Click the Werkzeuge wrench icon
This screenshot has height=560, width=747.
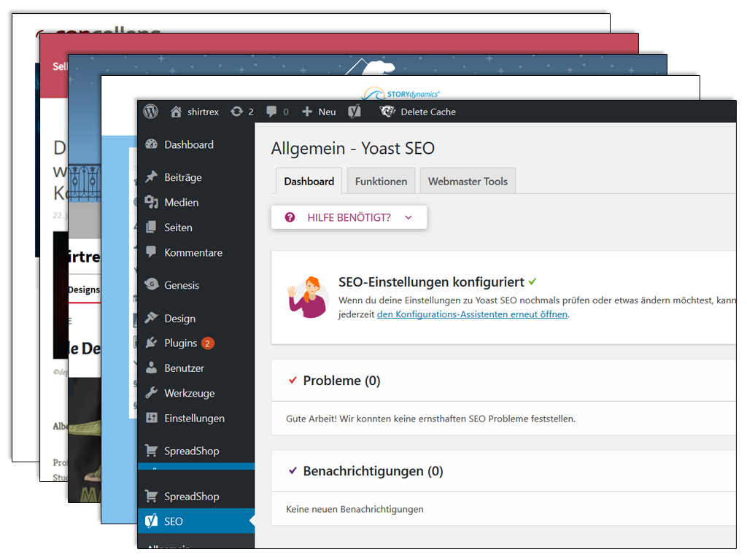tap(152, 393)
